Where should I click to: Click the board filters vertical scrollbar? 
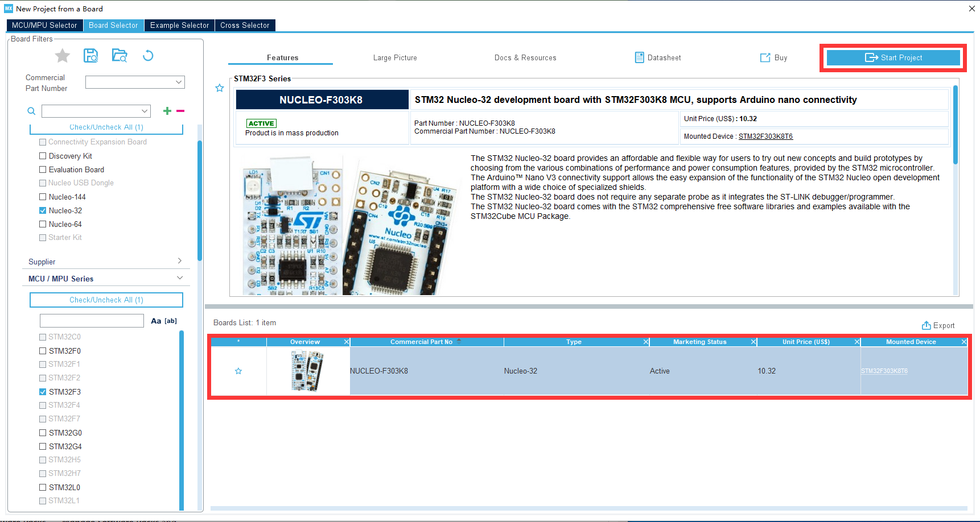click(x=200, y=200)
